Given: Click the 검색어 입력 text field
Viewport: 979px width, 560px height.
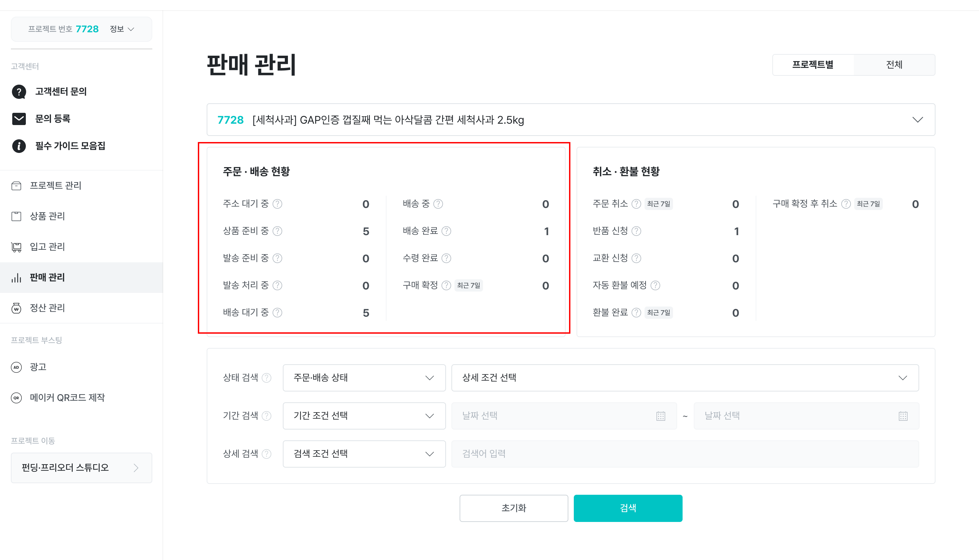Looking at the screenshot, I should 685,454.
